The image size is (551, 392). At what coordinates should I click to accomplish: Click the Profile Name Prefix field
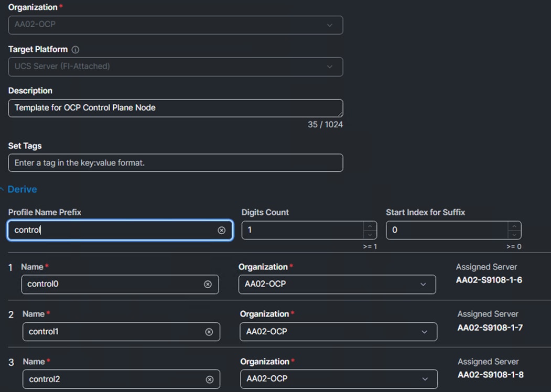pos(120,230)
